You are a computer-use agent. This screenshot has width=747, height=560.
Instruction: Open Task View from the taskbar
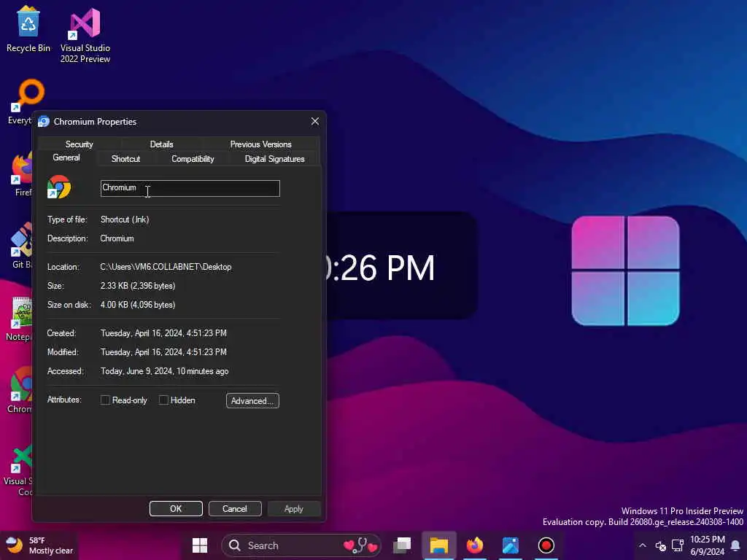(x=402, y=545)
